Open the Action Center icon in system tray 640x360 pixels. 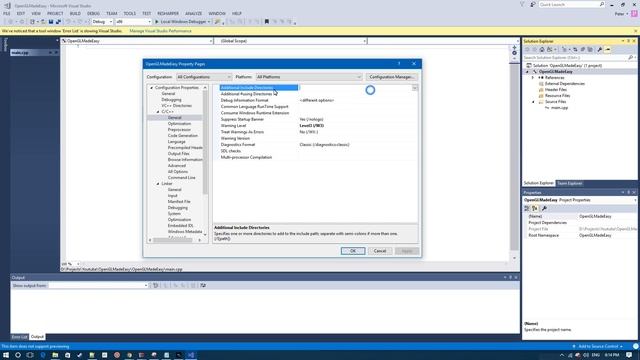coord(629,355)
